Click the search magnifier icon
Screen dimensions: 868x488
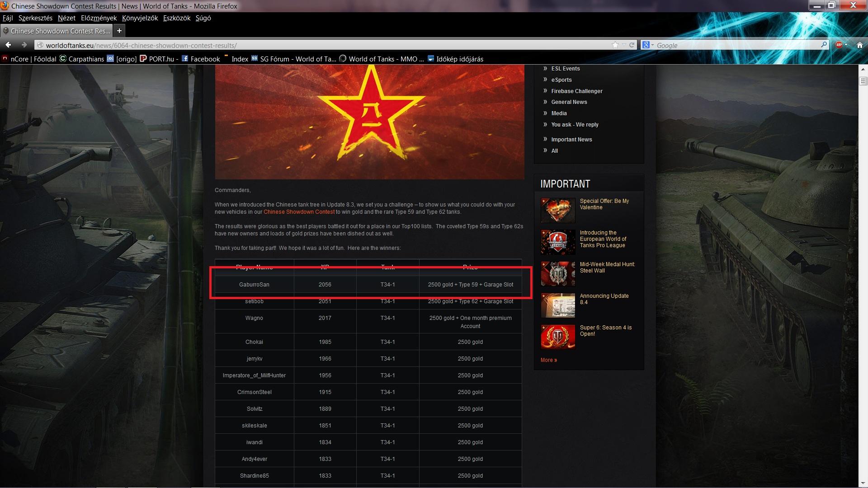click(x=823, y=45)
